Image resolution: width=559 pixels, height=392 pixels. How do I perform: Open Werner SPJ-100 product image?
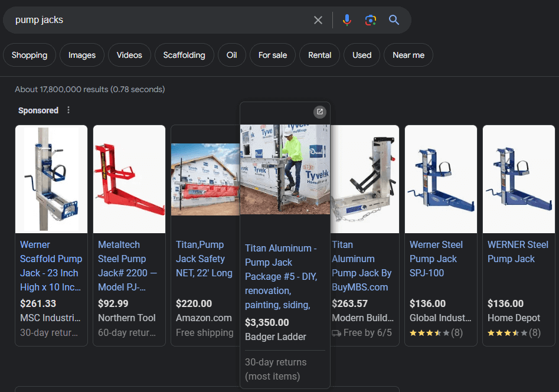pyautogui.click(x=441, y=179)
